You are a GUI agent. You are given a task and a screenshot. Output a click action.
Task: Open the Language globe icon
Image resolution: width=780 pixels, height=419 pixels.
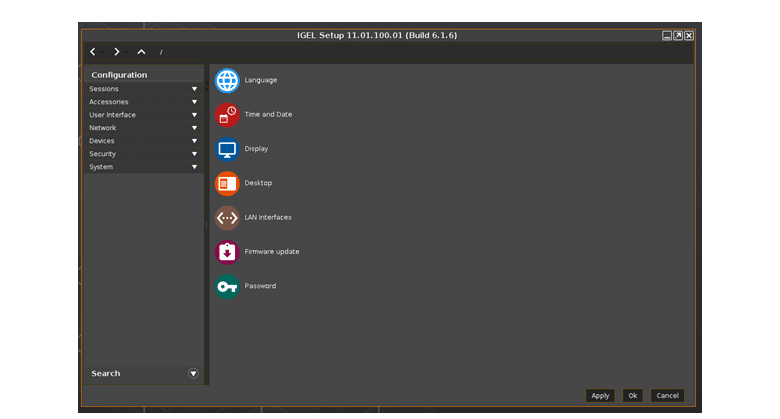227,81
